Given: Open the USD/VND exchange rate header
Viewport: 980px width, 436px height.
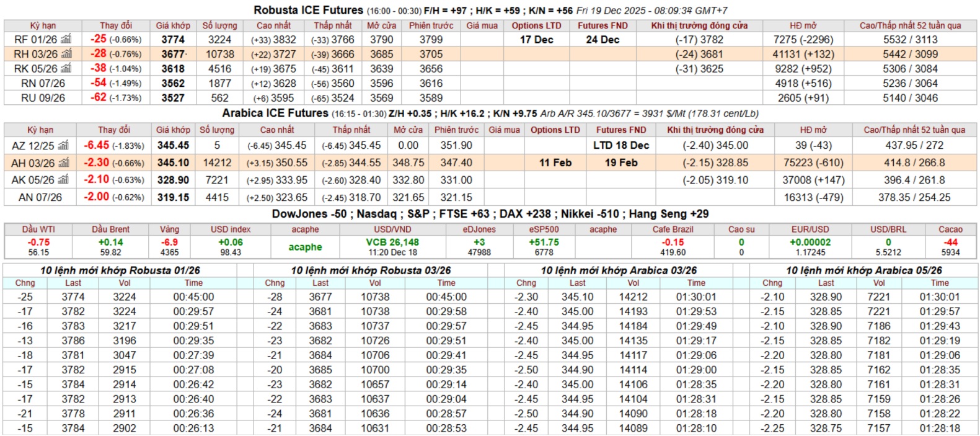Looking at the screenshot, I should pos(392,229).
